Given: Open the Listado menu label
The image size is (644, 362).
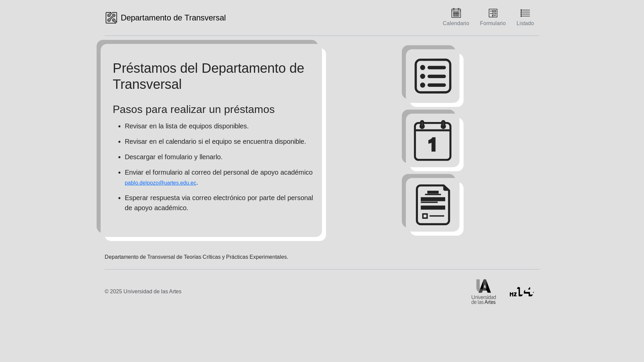Looking at the screenshot, I should pos(525,23).
